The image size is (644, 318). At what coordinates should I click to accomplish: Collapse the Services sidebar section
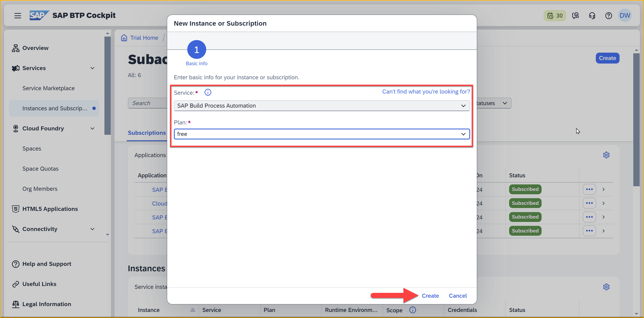pos(92,68)
